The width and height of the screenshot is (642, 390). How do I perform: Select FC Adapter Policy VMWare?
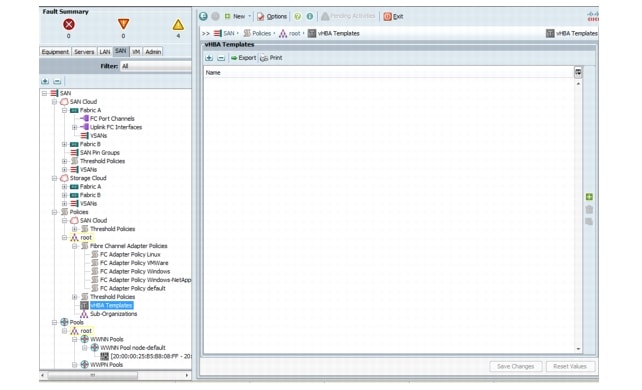134,263
